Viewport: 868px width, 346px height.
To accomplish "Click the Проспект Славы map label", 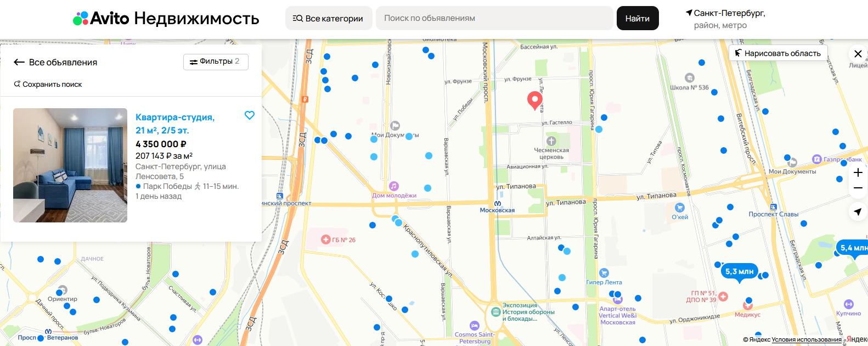I will coord(774,214).
